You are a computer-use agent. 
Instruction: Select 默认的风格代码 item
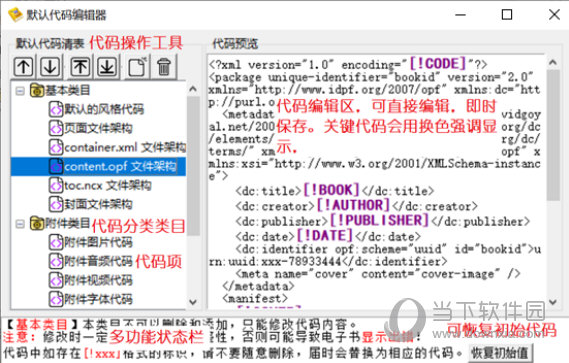97,109
